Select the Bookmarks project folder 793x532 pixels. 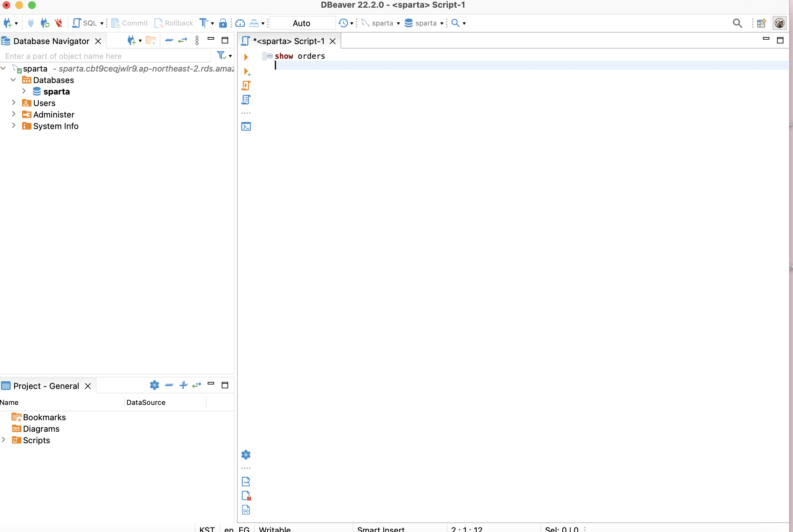point(39,417)
